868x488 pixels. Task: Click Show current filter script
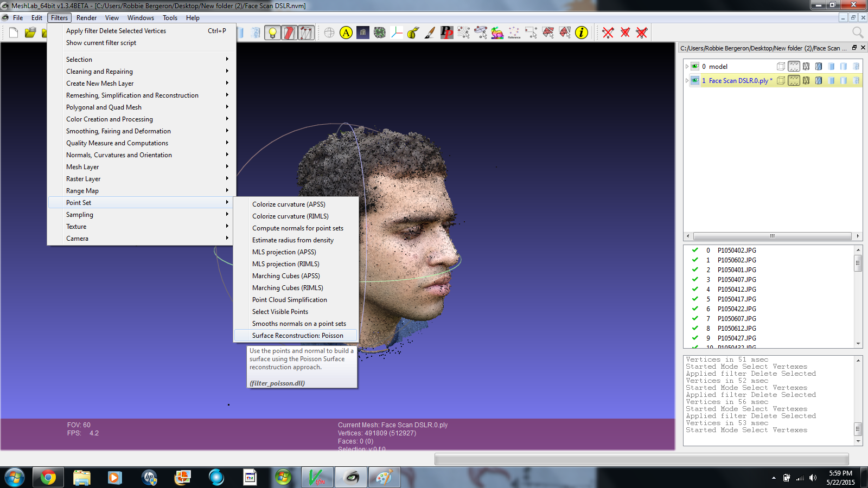point(141,42)
